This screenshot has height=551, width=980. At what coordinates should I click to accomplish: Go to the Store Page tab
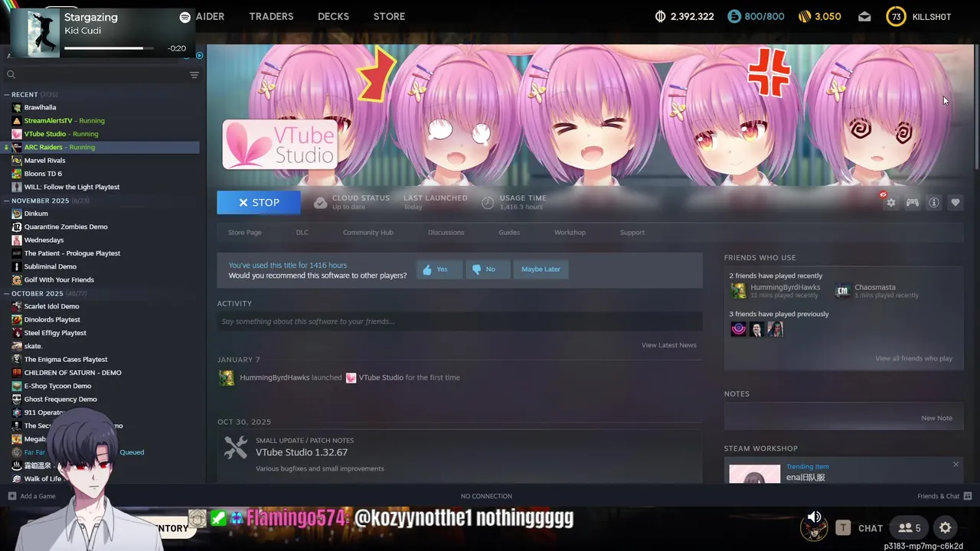(x=244, y=233)
